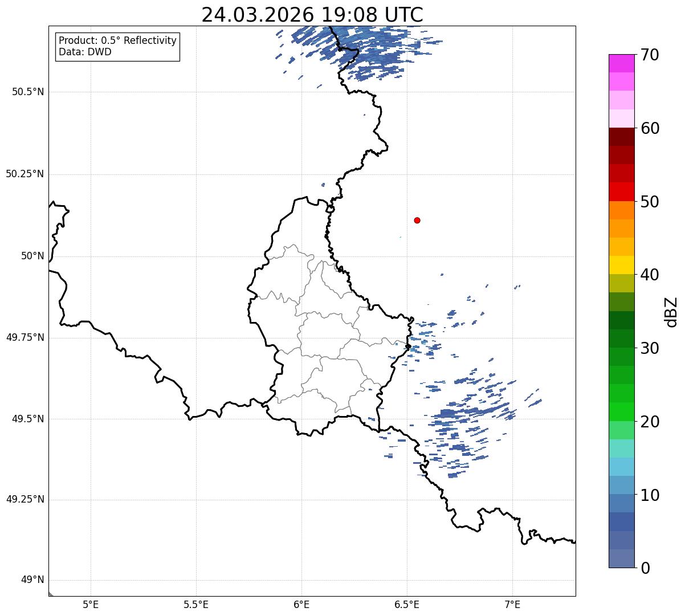Click the "7°E" longitude label
Screen dimensions: 685x616
(513, 605)
